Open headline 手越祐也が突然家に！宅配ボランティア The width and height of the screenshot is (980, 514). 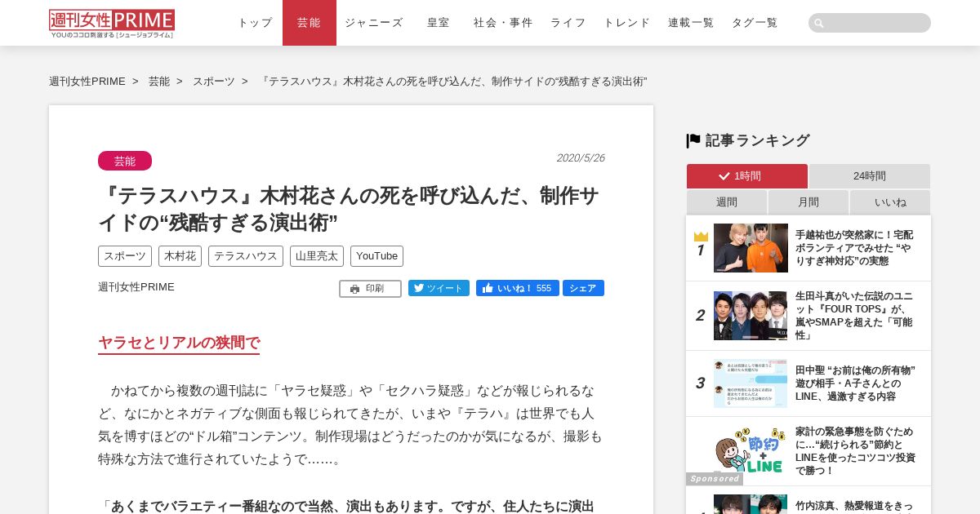(x=854, y=248)
